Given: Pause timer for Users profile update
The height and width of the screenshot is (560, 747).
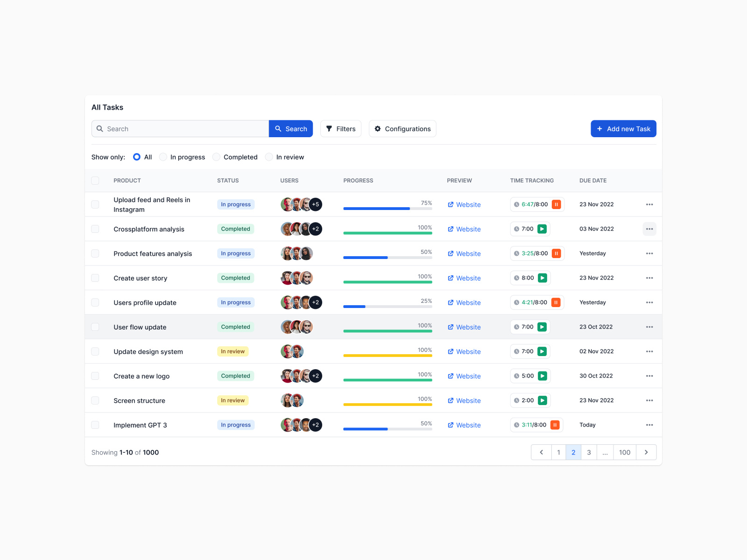Looking at the screenshot, I should pos(556,302).
